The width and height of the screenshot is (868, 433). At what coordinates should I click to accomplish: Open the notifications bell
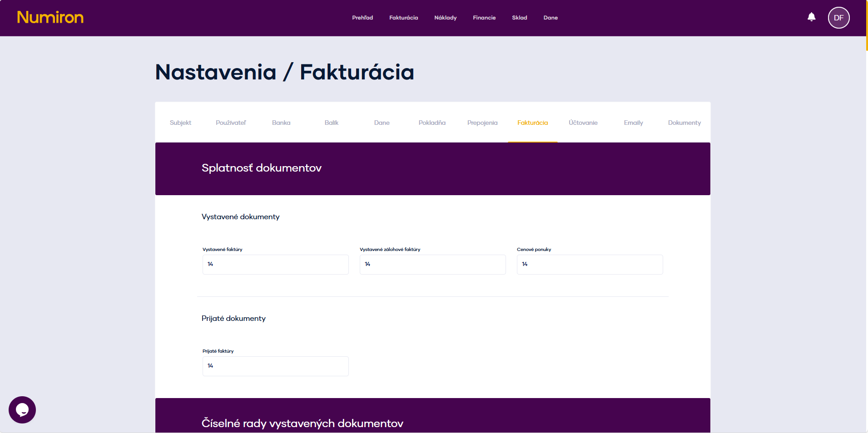tap(811, 17)
